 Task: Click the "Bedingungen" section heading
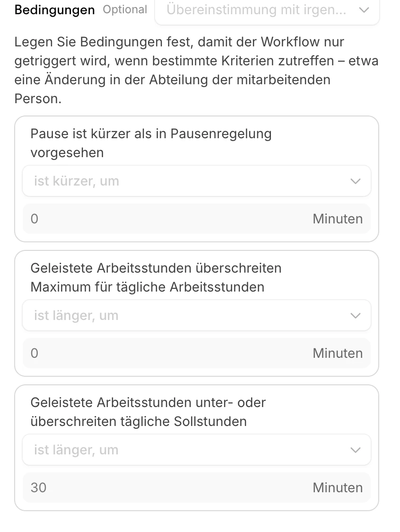(x=54, y=10)
